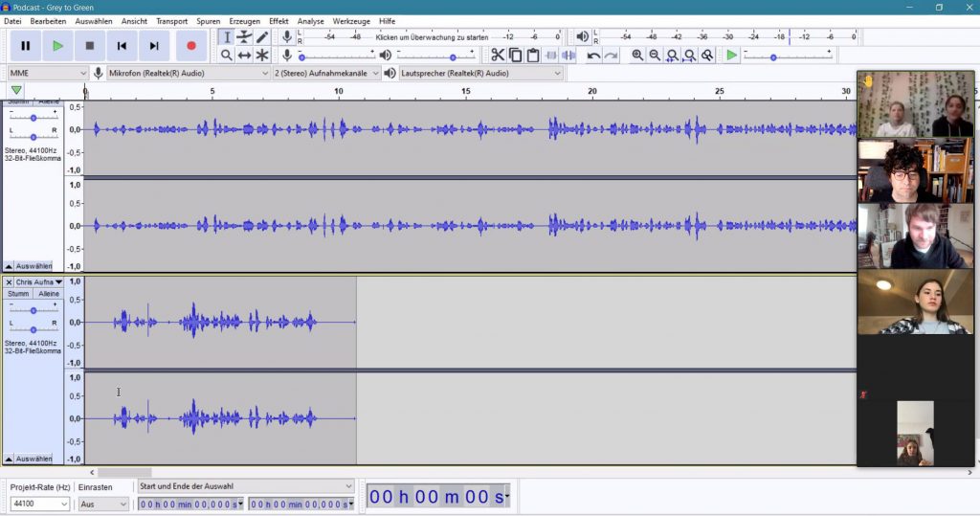Click the red Record button
The width and height of the screenshot is (980, 516).
190,45
